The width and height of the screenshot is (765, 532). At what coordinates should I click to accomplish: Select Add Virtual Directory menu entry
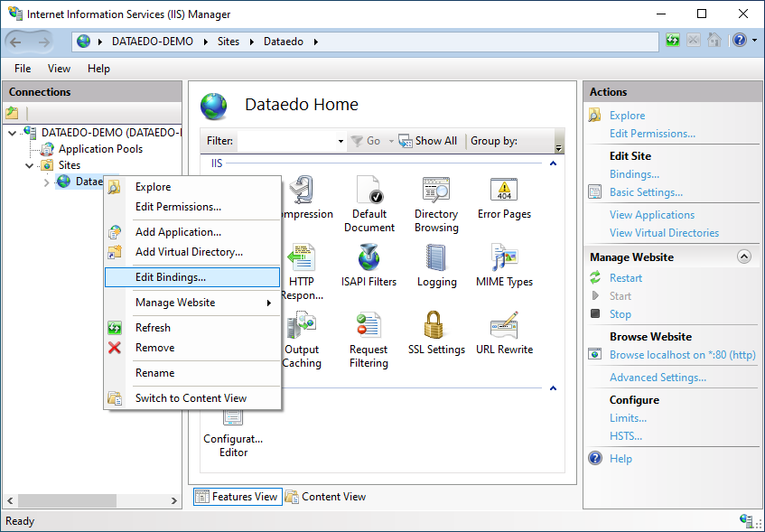tap(189, 252)
